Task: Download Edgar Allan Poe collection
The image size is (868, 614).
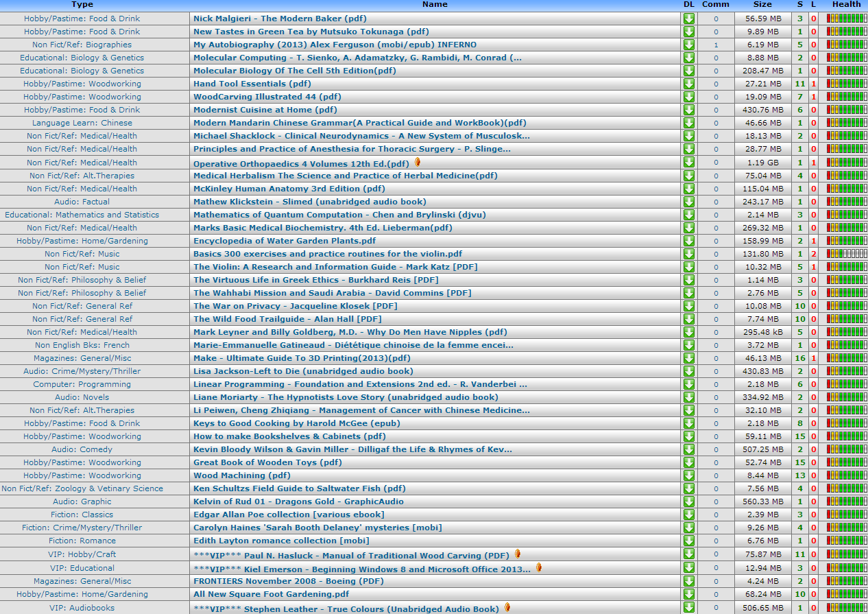Action: point(688,515)
